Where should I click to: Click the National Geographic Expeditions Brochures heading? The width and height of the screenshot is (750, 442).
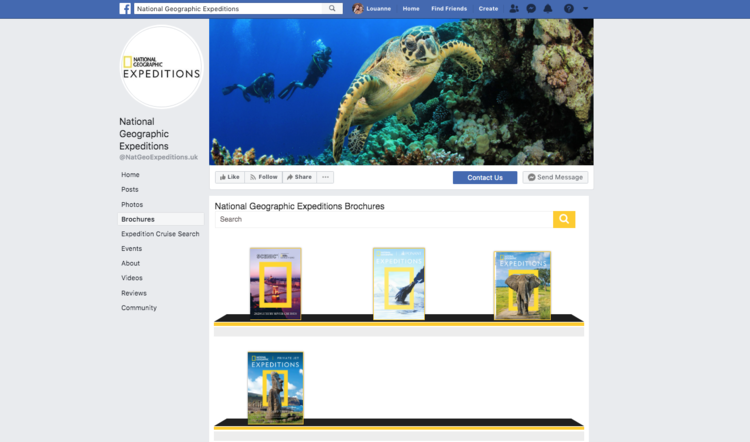click(x=299, y=206)
